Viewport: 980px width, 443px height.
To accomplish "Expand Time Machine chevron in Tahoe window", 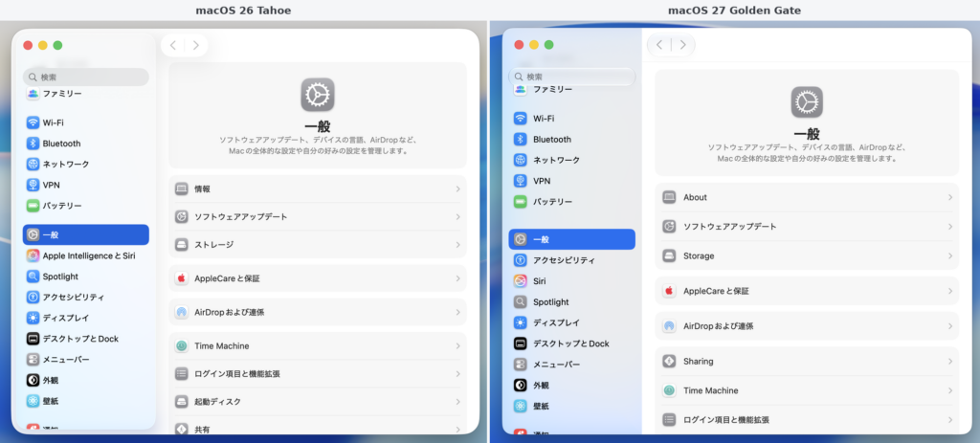I will [458, 345].
